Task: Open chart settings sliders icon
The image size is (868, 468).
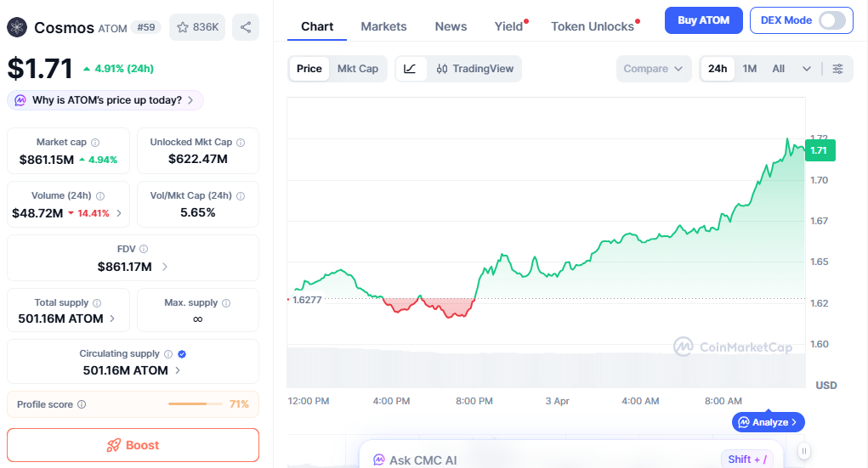Action: pos(838,69)
